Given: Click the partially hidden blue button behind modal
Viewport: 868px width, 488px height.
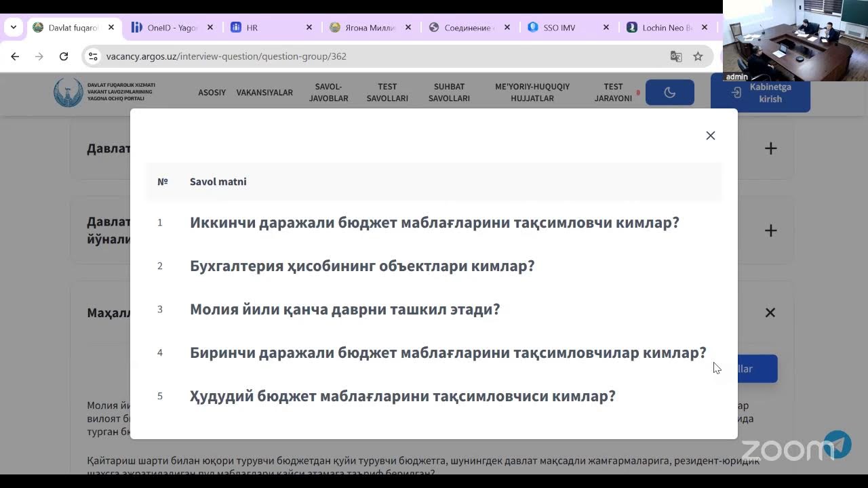Looking at the screenshot, I should 757,369.
